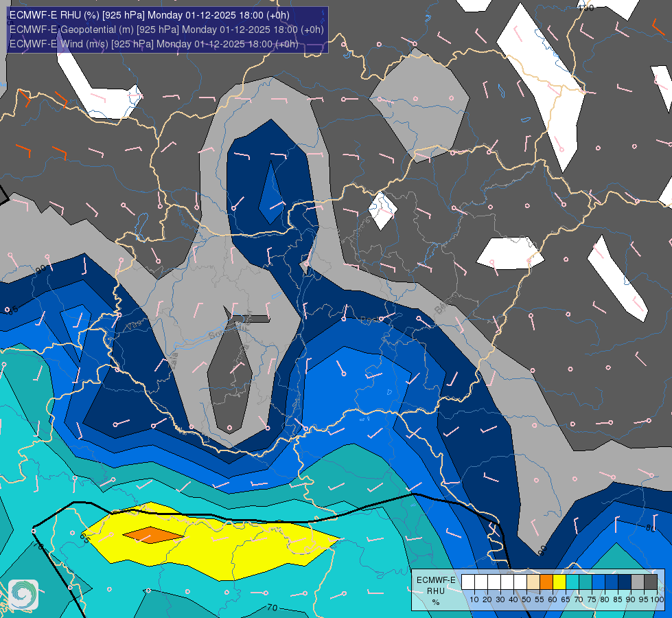Pick the orange 55-60 legend swatch

(546, 582)
